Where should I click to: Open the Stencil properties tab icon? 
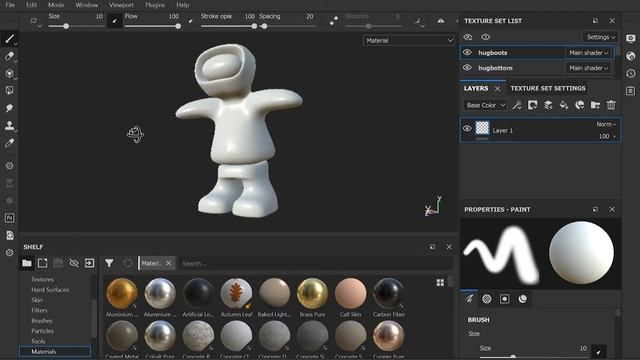click(504, 299)
